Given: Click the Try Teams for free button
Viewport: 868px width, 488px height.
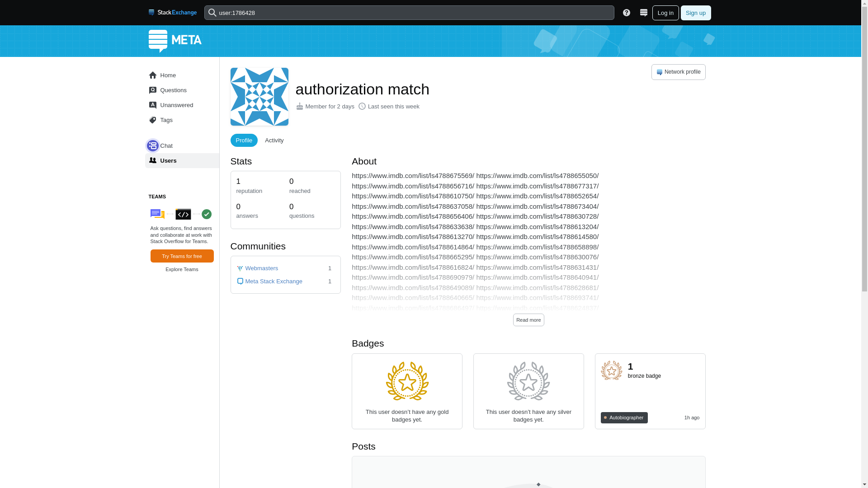Looking at the screenshot, I should [x=182, y=256].
